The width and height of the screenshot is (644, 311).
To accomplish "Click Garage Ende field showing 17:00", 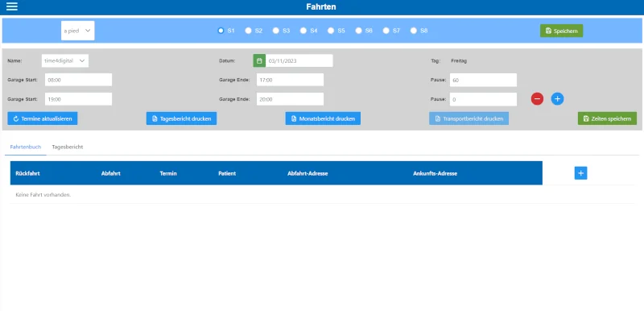I will pos(290,80).
